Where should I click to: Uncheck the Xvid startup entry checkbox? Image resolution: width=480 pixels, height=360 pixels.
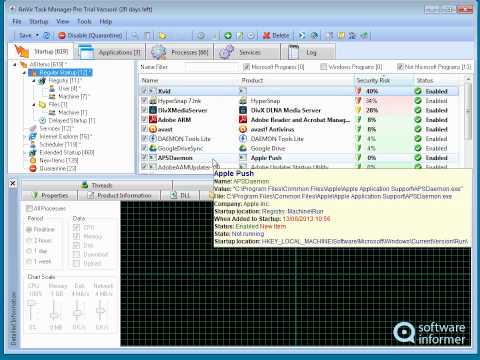[144, 91]
